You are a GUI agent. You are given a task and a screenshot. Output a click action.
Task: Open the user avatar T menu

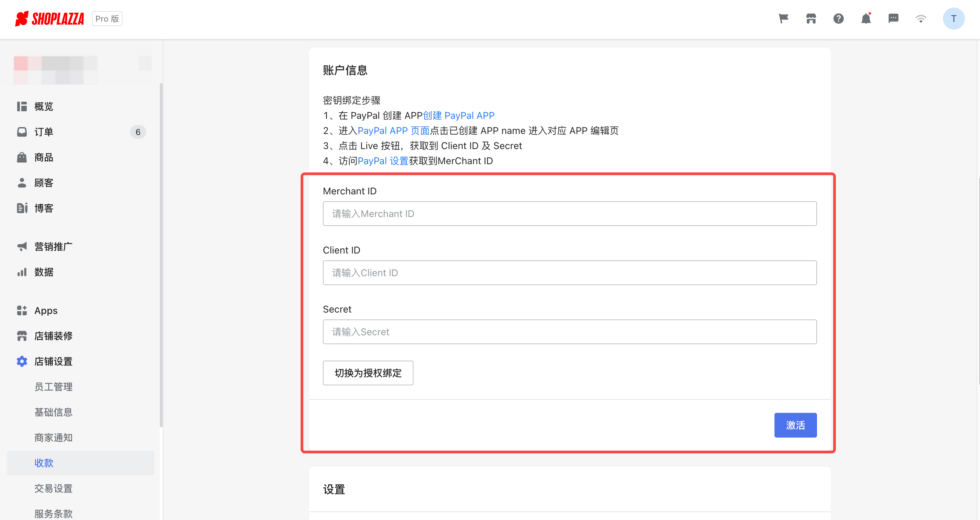coord(953,19)
